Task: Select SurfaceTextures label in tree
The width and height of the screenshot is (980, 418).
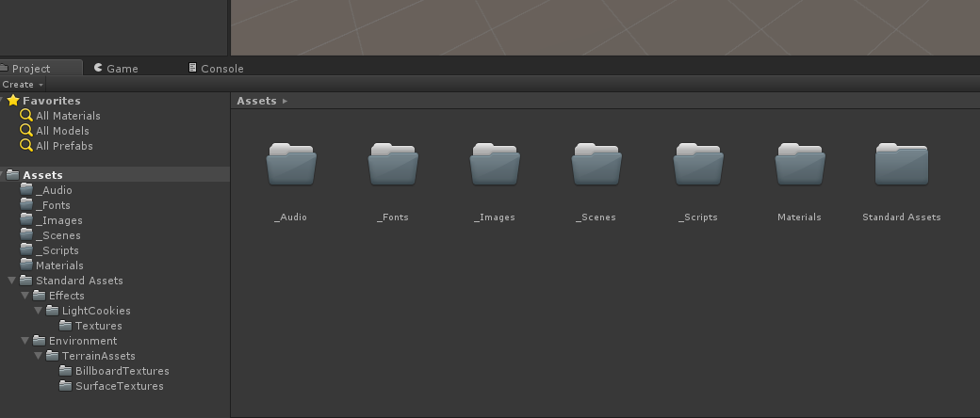Action: 120,385
